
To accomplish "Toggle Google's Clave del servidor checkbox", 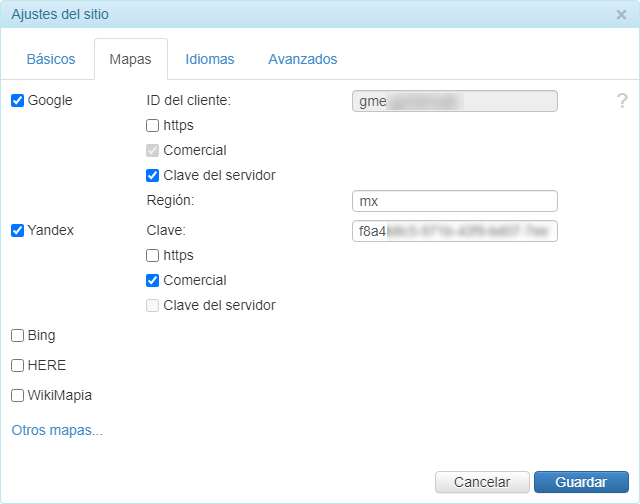I will (x=153, y=175).
